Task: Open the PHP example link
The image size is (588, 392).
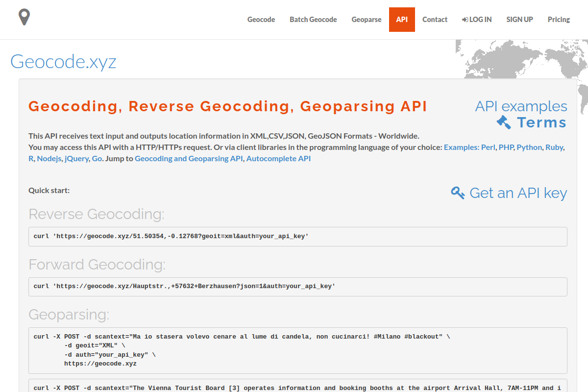Action: click(x=506, y=147)
